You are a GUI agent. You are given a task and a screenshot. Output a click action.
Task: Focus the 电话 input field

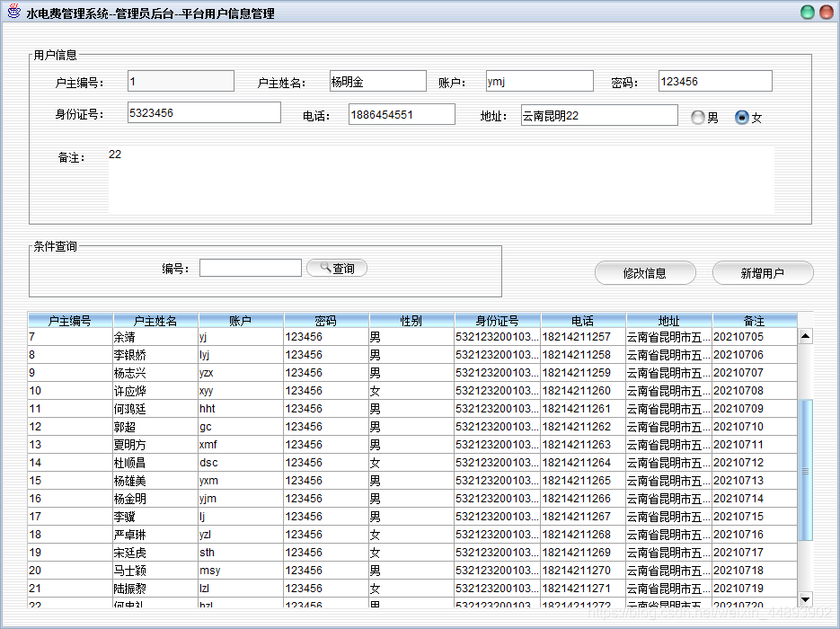pos(402,114)
